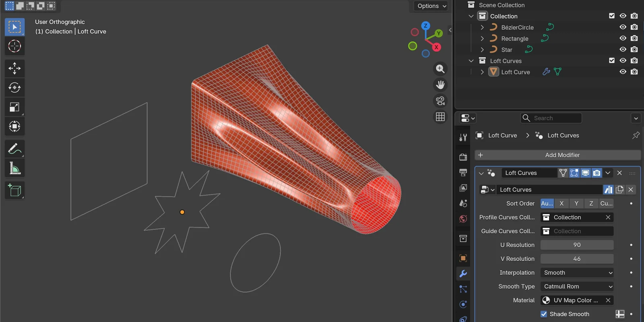Screen dimensions: 644x322
Task: Pin the properties editor context
Action: [x=636, y=135]
